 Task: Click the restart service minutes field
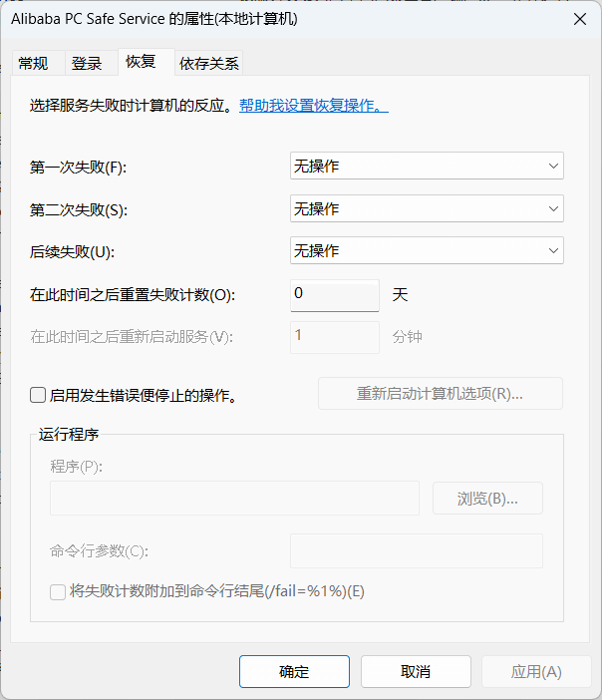pyautogui.click(x=335, y=337)
